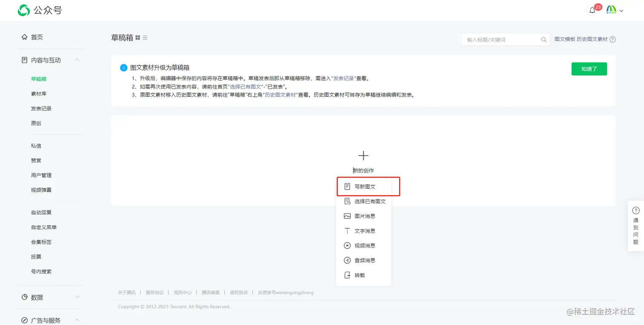The image size is (644, 325).
Task: Go to 首页 home icon
Action: [25, 37]
